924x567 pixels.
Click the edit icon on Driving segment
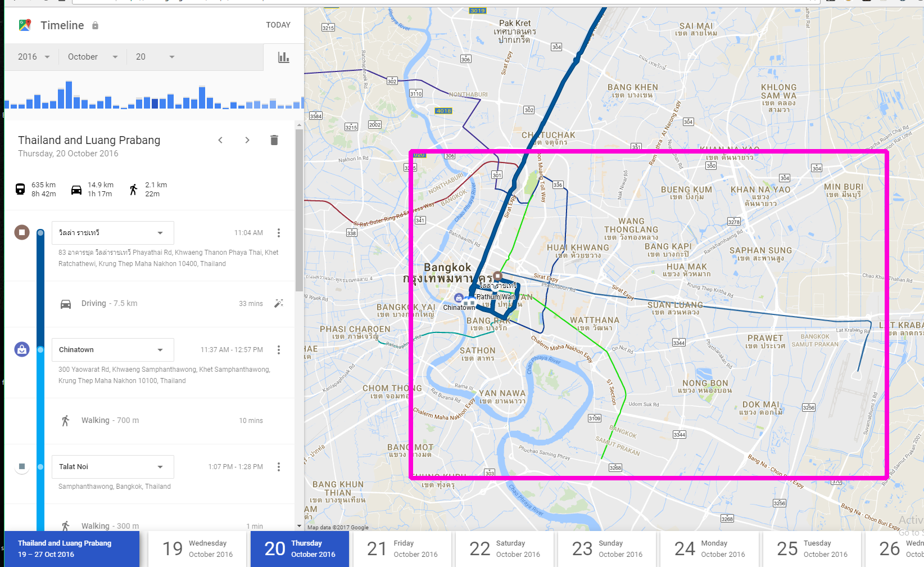pyautogui.click(x=278, y=303)
